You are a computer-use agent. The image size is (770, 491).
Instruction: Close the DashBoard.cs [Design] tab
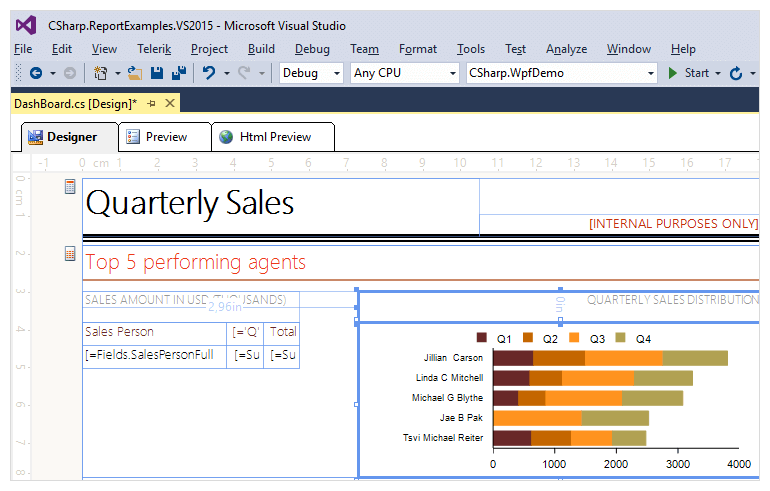point(170,103)
